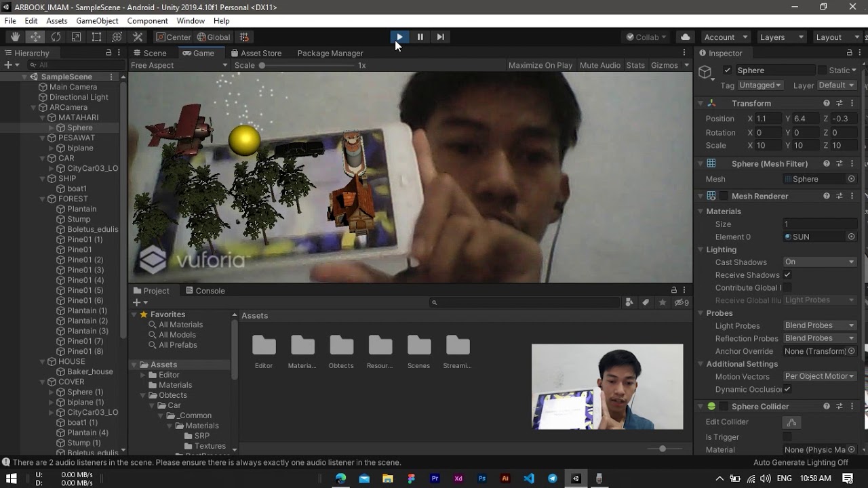The height and width of the screenshot is (488, 868).
Task: Switch to the Scene tab
Action: click(x=150, y=53)
